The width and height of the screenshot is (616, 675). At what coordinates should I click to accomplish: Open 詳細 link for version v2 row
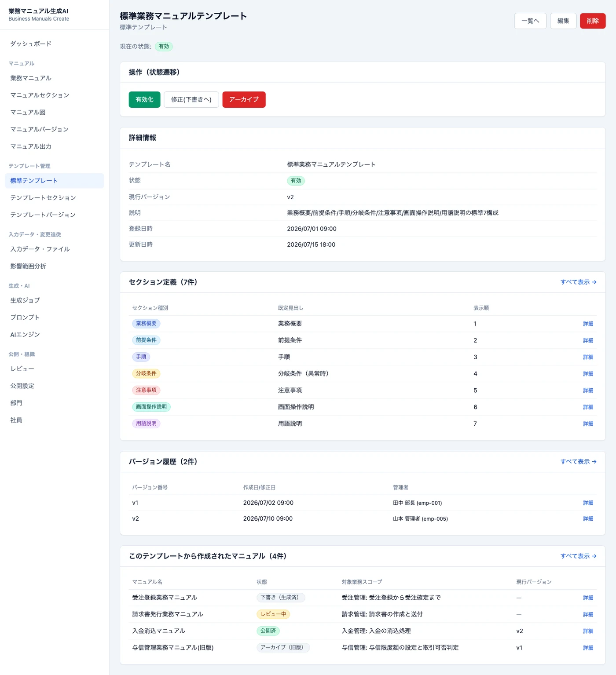click(x=588, y=519)
